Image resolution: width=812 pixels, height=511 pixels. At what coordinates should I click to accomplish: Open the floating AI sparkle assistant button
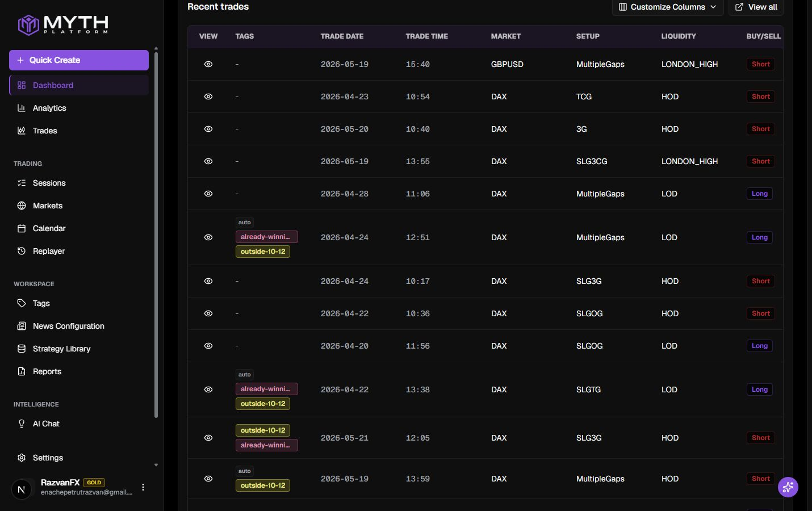pyautogui.click(x=788, y=487)
